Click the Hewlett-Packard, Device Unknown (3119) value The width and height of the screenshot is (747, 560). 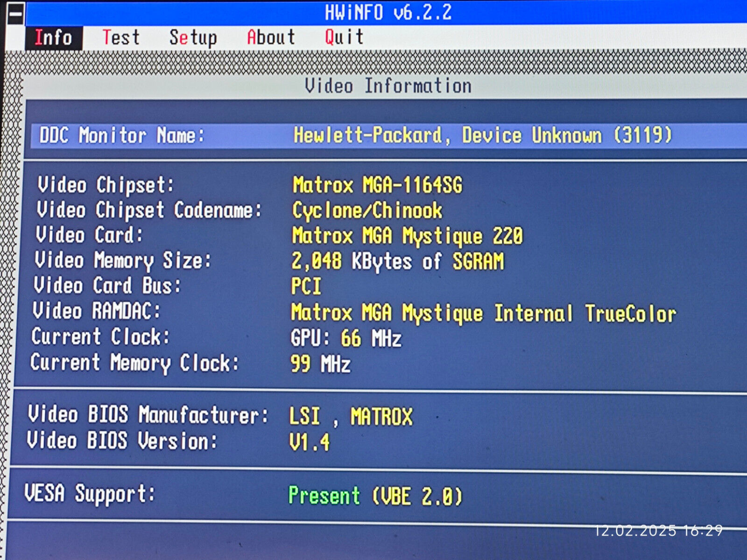(483, 136)
